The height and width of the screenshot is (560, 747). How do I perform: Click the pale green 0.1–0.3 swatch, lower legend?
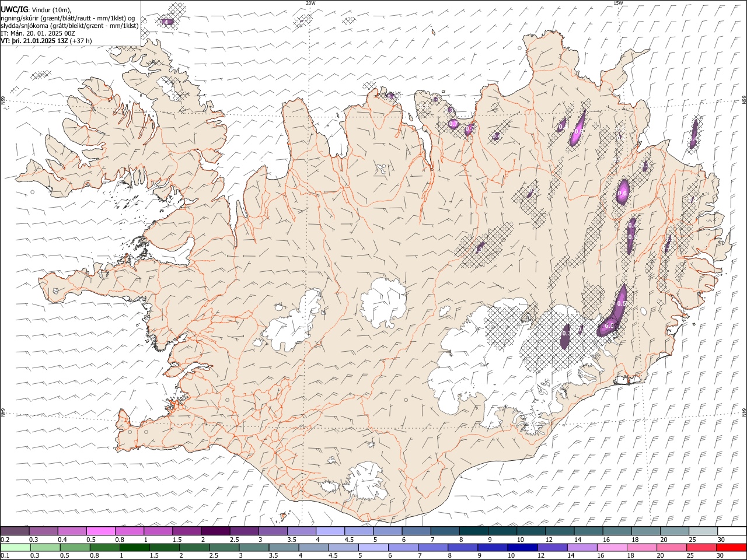coord(15,547)
